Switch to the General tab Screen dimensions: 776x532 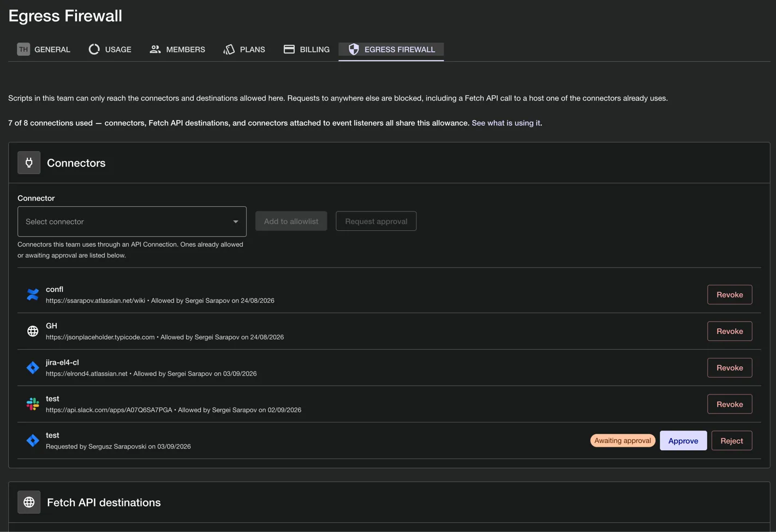click(x=44, y=49)
